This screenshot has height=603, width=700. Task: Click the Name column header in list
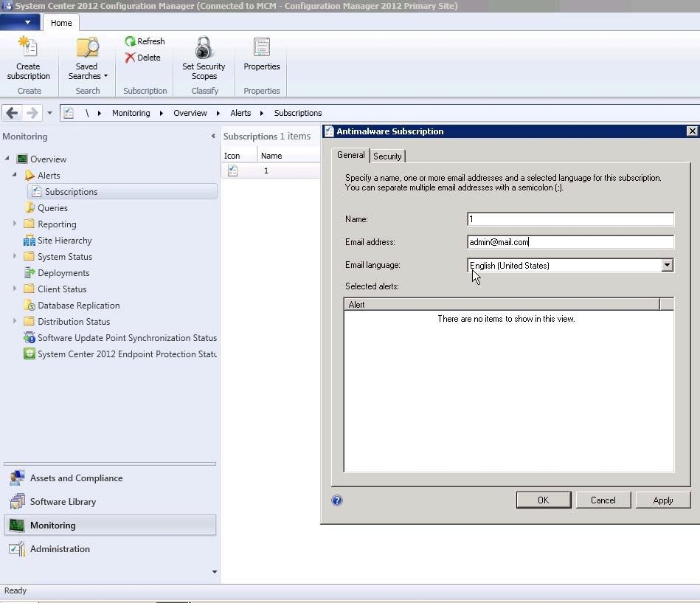click(288, 156)
